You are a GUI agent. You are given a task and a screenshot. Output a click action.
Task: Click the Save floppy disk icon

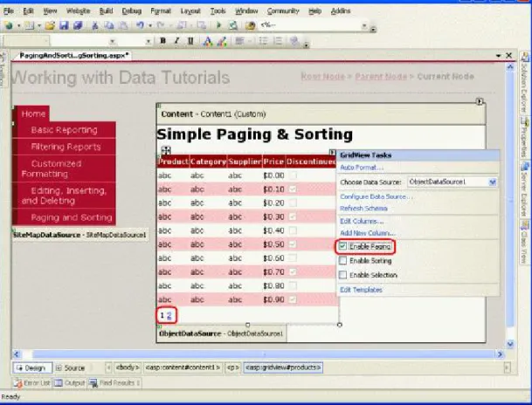(64, 26)
